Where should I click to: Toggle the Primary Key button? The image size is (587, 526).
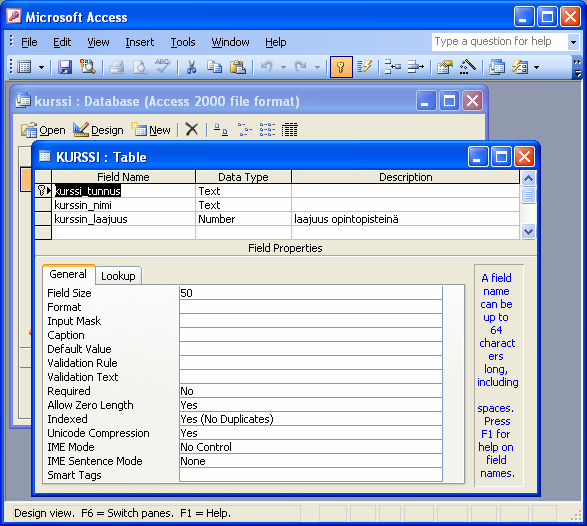coord(341,67)
